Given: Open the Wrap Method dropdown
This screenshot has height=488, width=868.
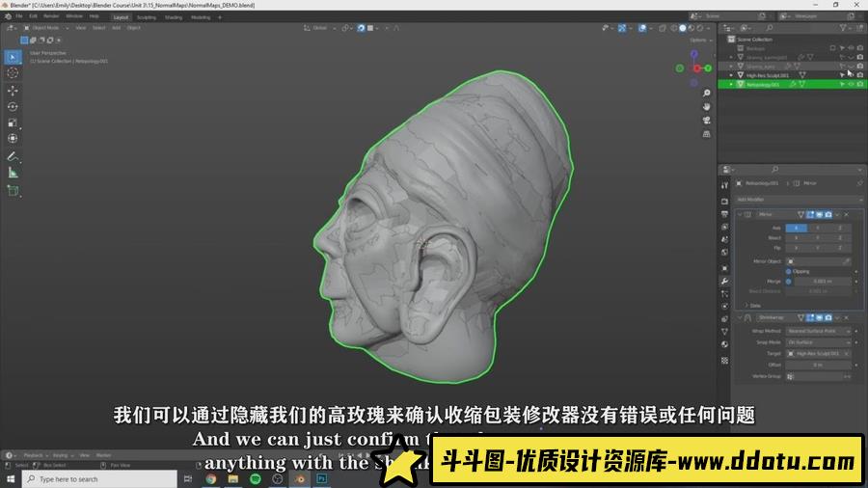Looking at the screenshot, I should pyautogui.click(x=819, y=331).
